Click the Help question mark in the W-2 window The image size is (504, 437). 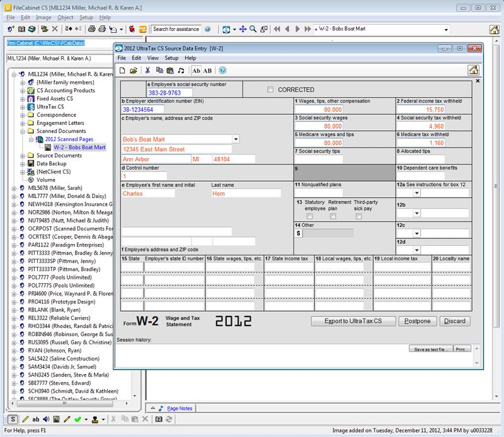pos(222,71)
